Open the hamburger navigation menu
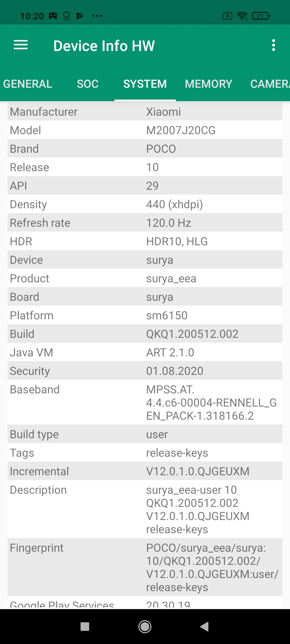The width and height of the screenshot is (290, 644). tap(21, 45)
